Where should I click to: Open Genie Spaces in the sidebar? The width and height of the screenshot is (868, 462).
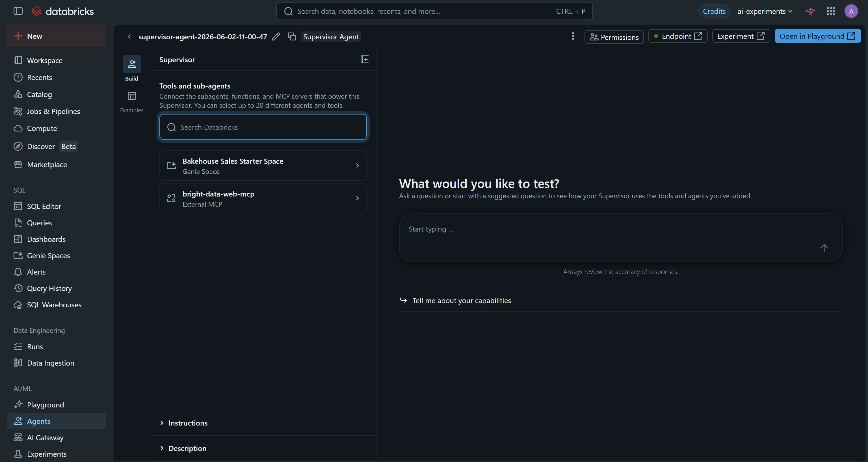coord(56,255)
